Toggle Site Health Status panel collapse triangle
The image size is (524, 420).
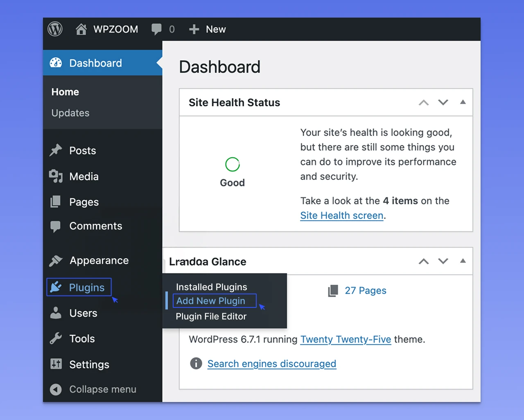coord(463,102)
